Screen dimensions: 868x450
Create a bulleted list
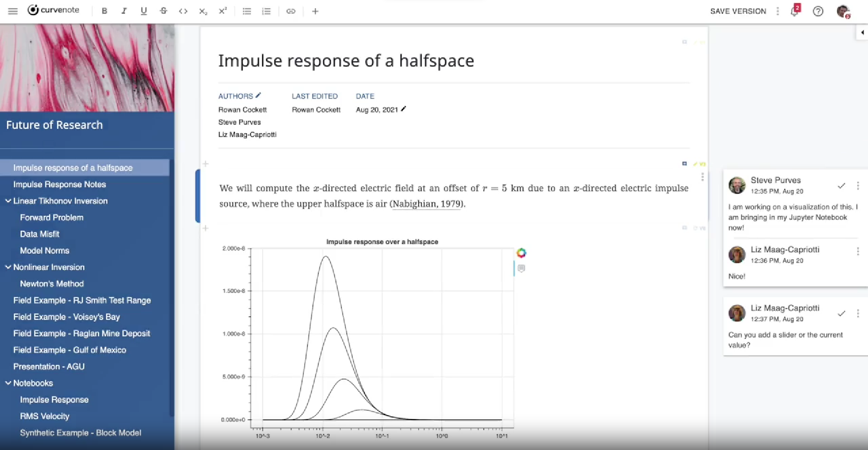click(247, 11)
